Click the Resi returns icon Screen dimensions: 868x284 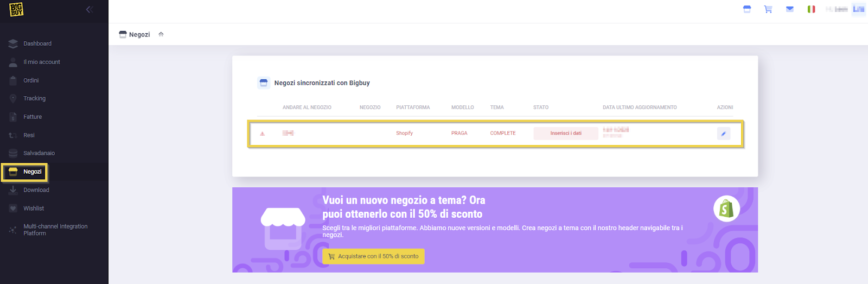point(13,135)
